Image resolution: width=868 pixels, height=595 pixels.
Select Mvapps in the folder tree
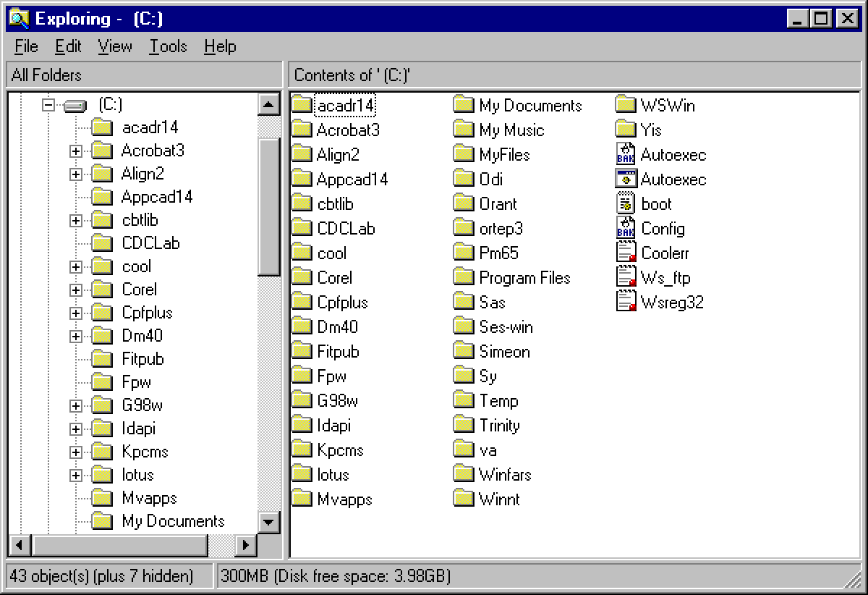[x=148, y=497]
